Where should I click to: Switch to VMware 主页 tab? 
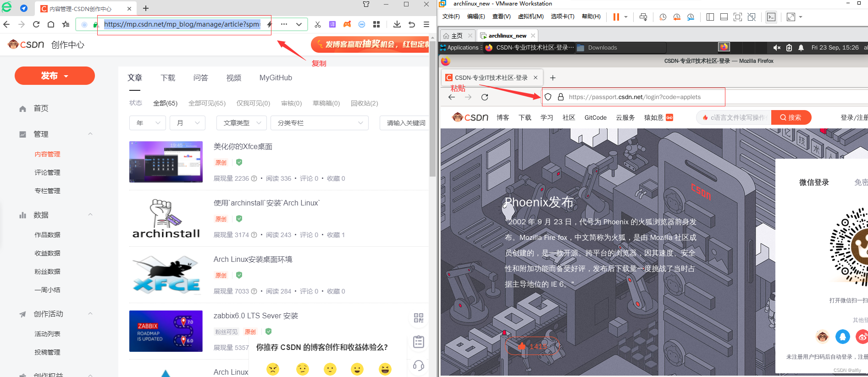(457, 36)
